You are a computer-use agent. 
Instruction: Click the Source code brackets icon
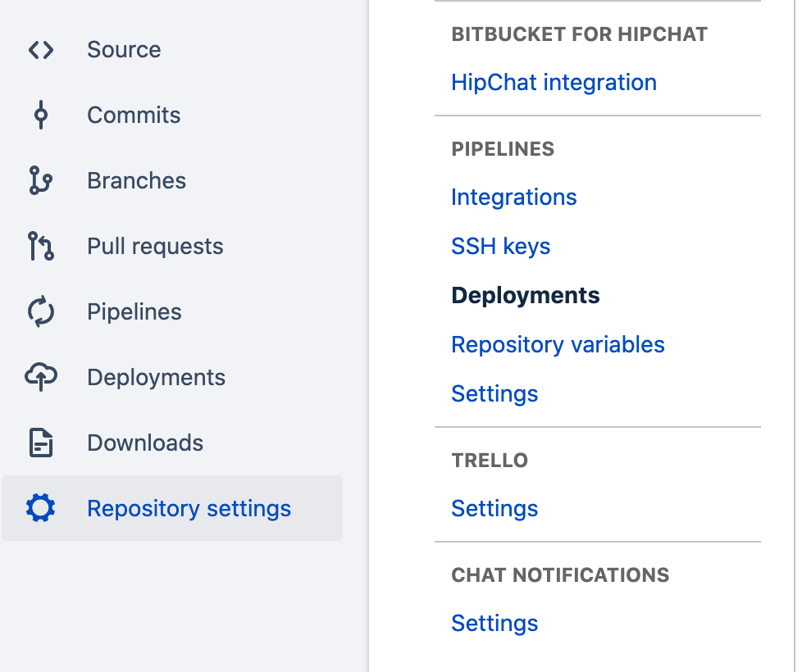point(40,49)
